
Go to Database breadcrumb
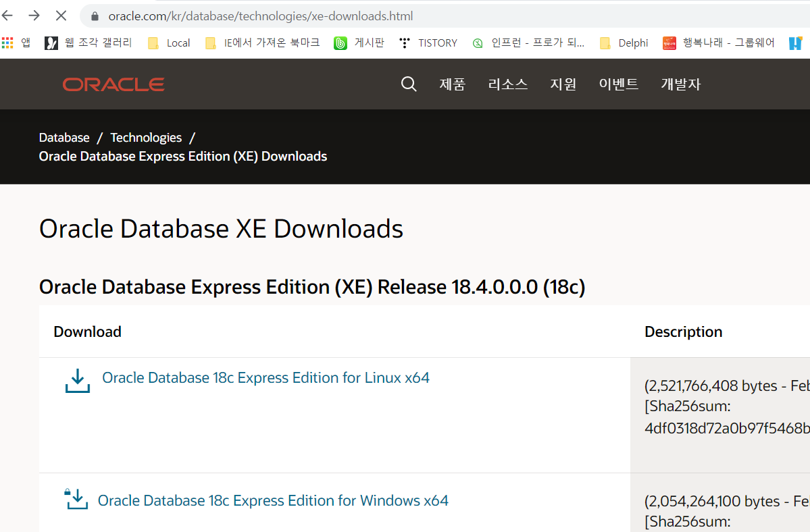click(x=64, y=138)
